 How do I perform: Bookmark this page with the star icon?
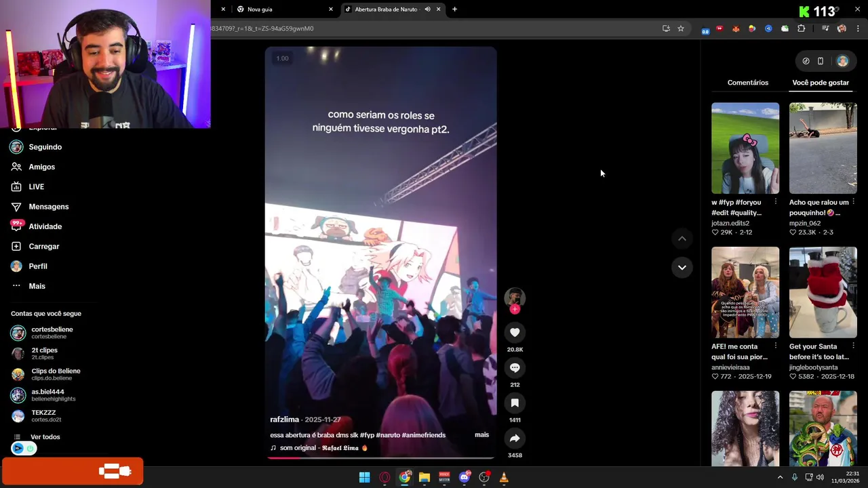[x=681, y=28]
